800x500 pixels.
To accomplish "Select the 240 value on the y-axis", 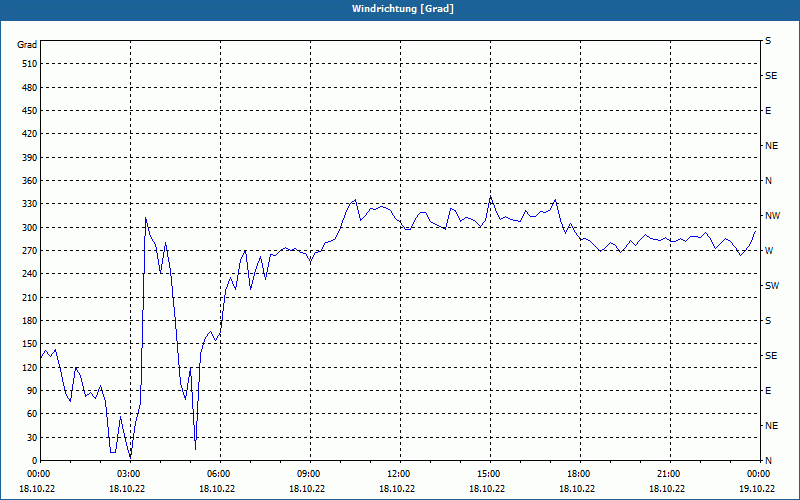I will coord(30,274).
